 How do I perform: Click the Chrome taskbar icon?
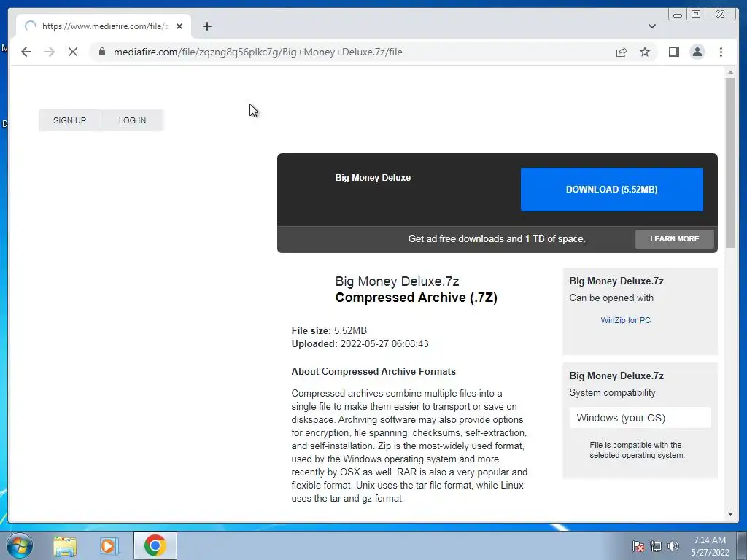click(x=155, y=545)
